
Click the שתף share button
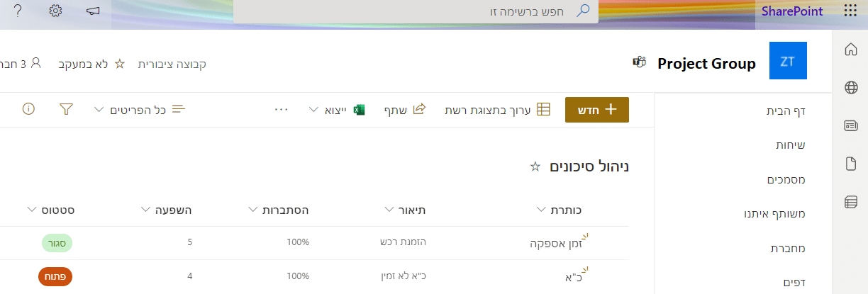pyautogui.click(x=404, y=110)
